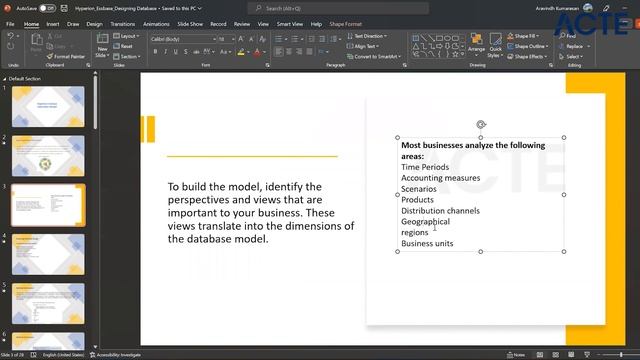
Task: Click the Undo icon
Action: coord(11,36)
